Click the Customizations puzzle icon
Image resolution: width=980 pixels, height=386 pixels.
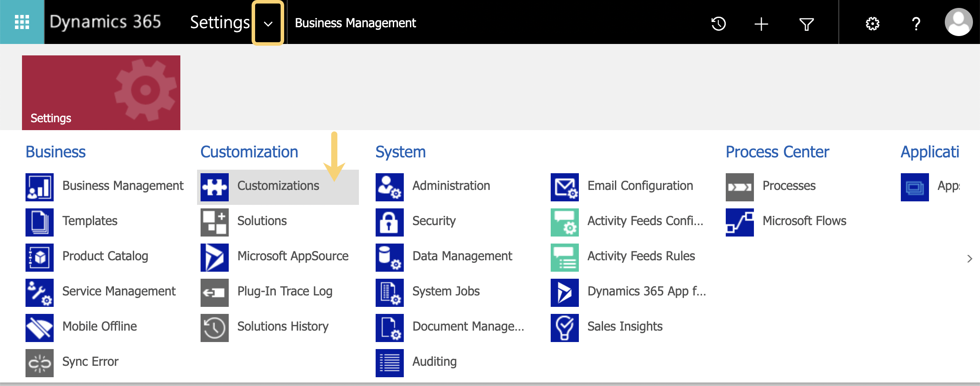point(215,187)
